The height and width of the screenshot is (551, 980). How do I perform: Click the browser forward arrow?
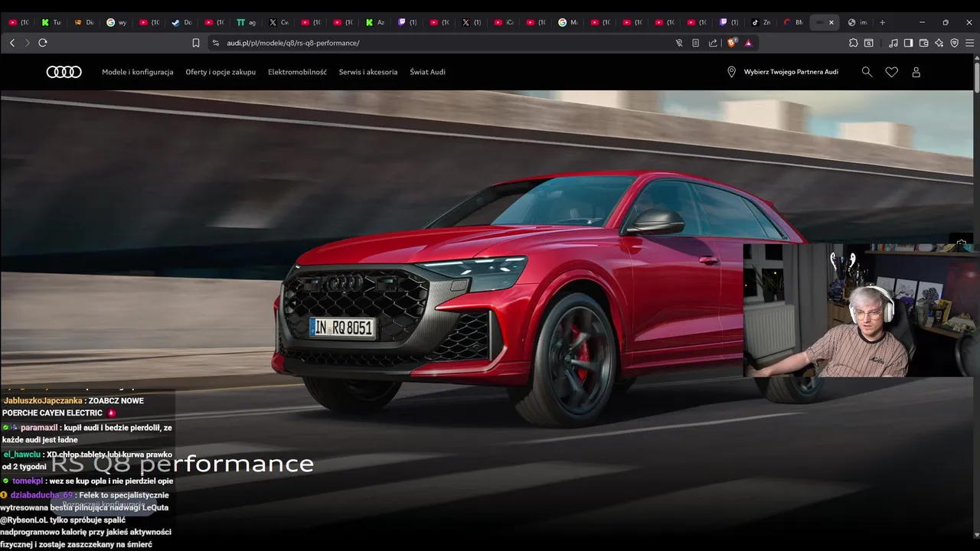coord(27,43)
